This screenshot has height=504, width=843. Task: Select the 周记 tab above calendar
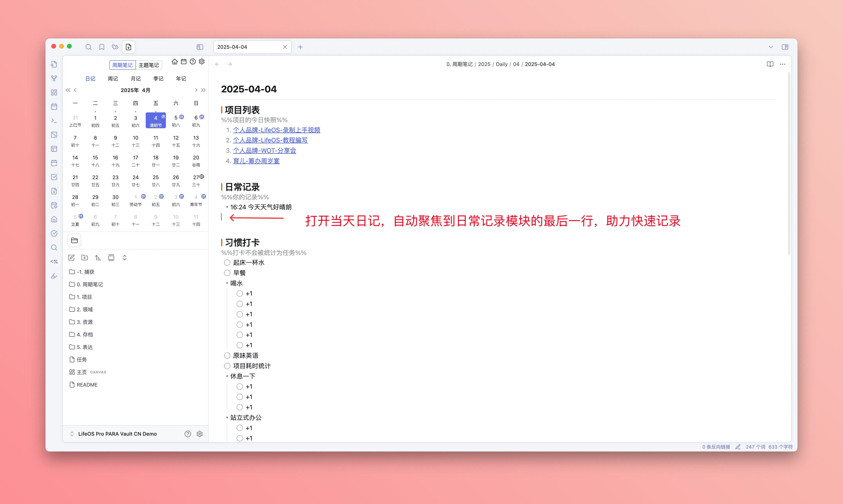pos(113,79)
